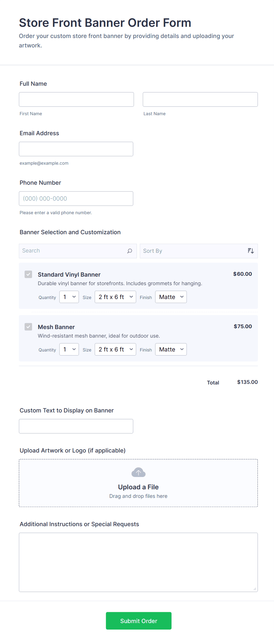Viewport: 274px width, 644px height.
Task: Open the Finish dropdown for Mesh Banner
Action: point(171,349)
